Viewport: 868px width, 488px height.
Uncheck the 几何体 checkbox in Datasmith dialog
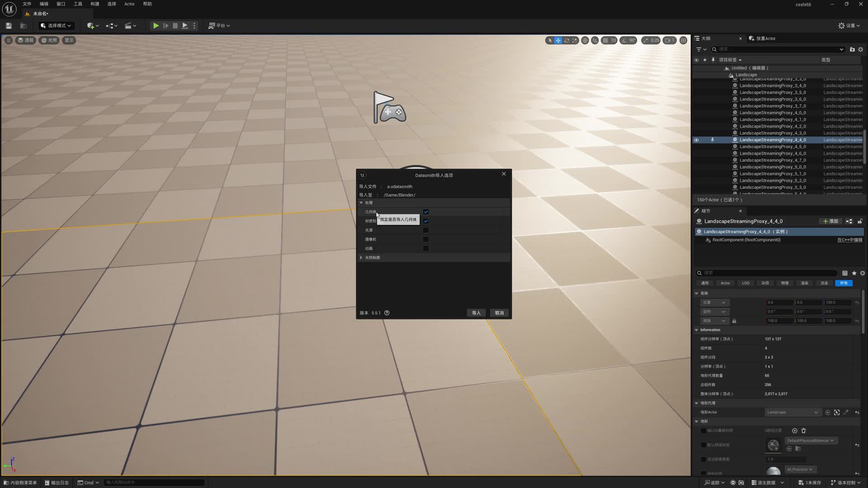point(425,211)
